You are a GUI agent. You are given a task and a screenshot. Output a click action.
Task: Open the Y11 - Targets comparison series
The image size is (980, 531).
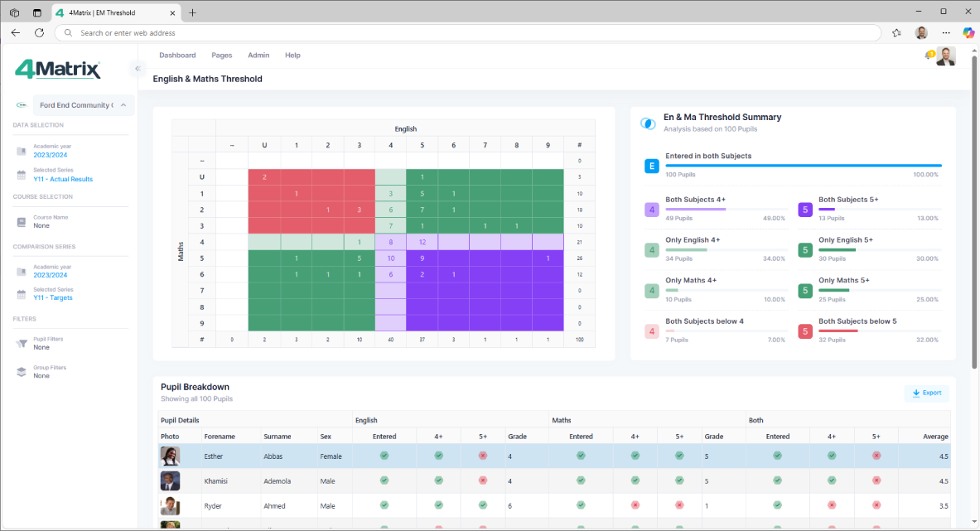click(54, 297)
